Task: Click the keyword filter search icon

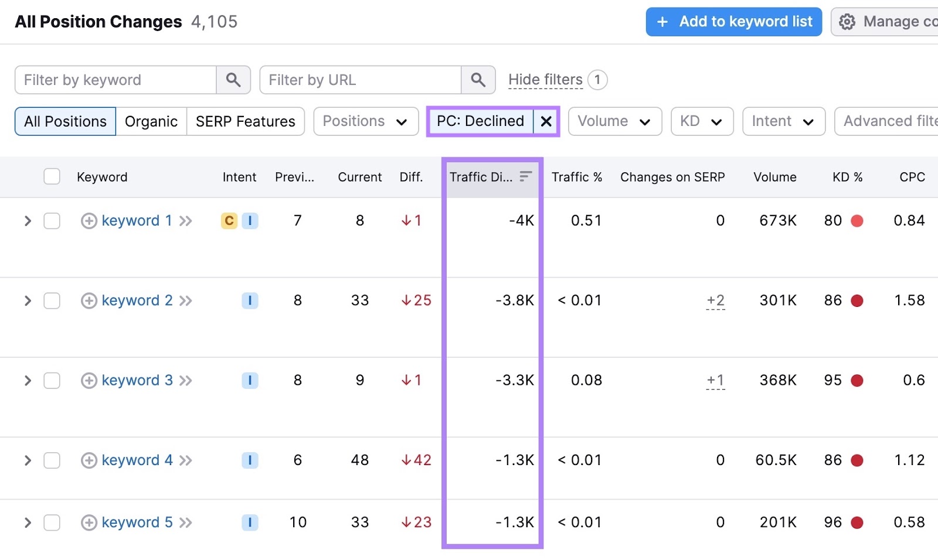Action: click(234, 80)
